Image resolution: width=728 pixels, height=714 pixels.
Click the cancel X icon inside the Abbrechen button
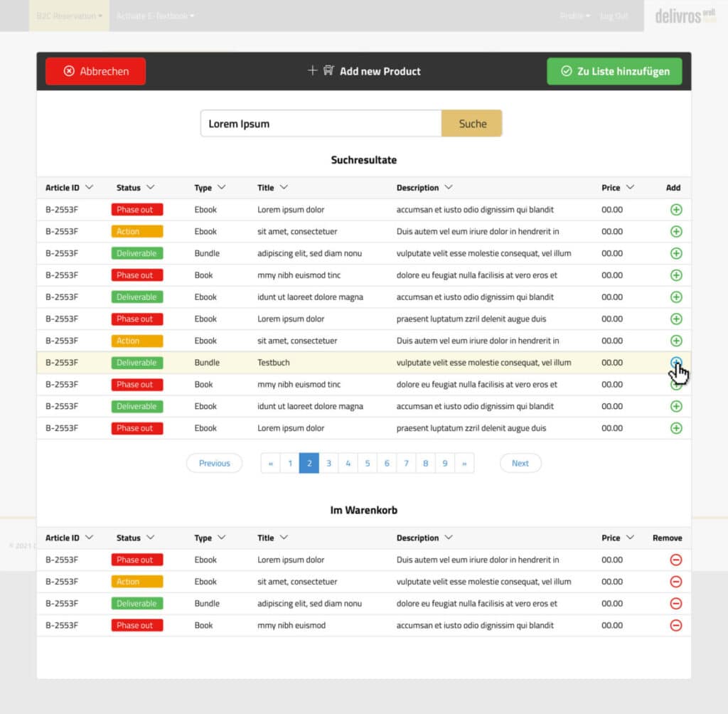68,70
